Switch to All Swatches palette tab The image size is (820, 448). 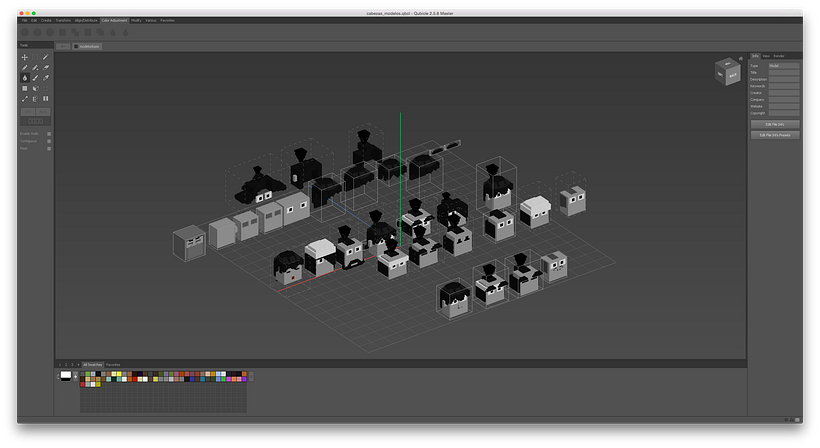tap(93, 364)
